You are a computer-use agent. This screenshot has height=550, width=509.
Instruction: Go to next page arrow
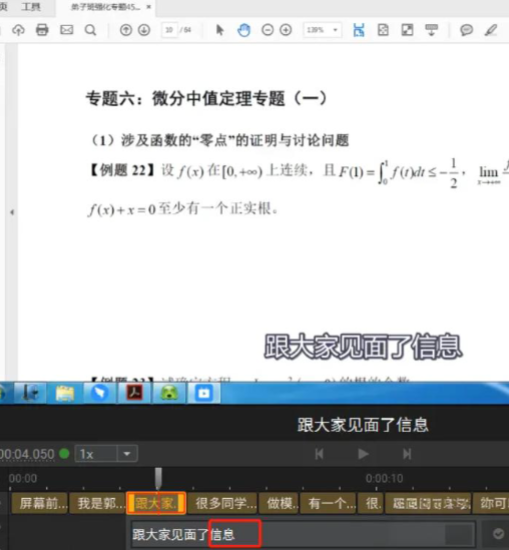pos(144,30)
